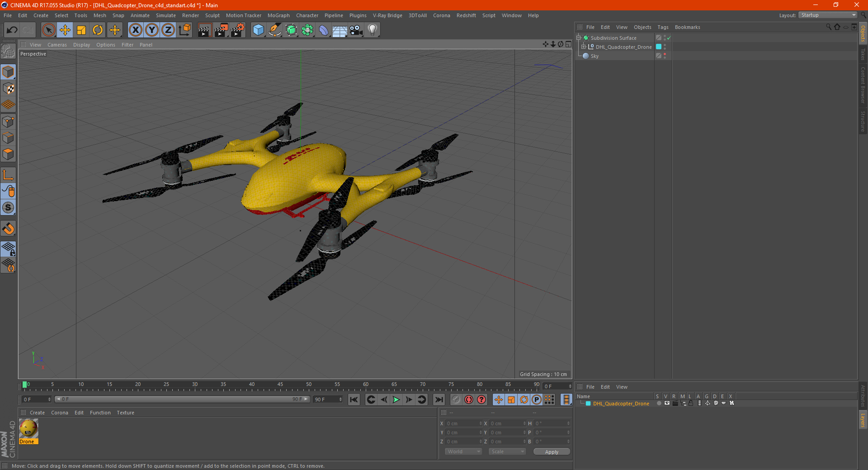Image resolution: width=868 pixels, height=470 pixels.
Task: Add a Floor environment object
Action: [x=340, y=30]
